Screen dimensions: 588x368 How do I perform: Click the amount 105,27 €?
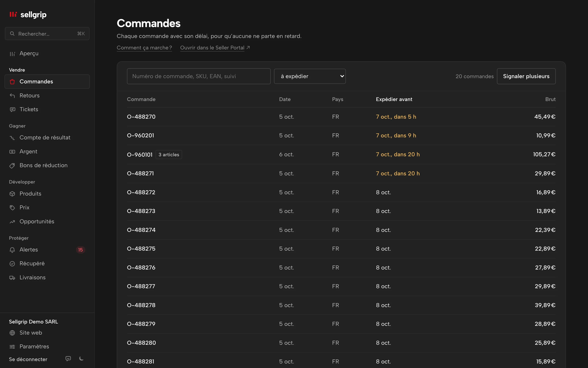point(544,154)
